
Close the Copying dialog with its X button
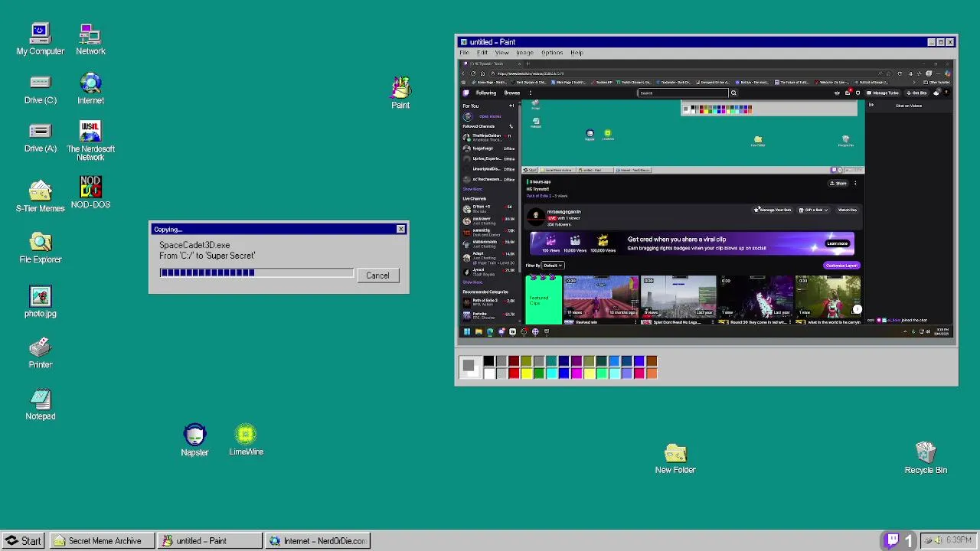(x=400, y=230)
